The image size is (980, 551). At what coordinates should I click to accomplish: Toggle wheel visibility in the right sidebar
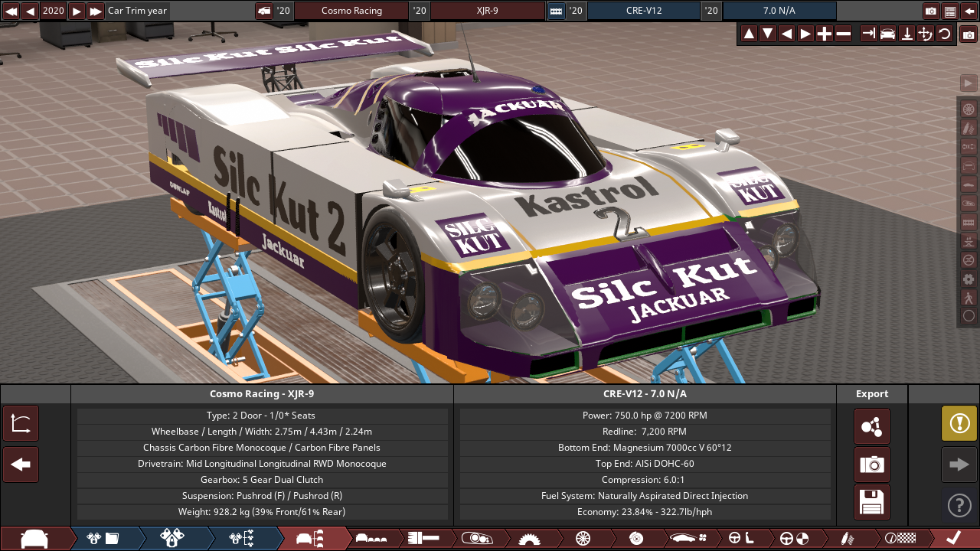coord(969,109)
